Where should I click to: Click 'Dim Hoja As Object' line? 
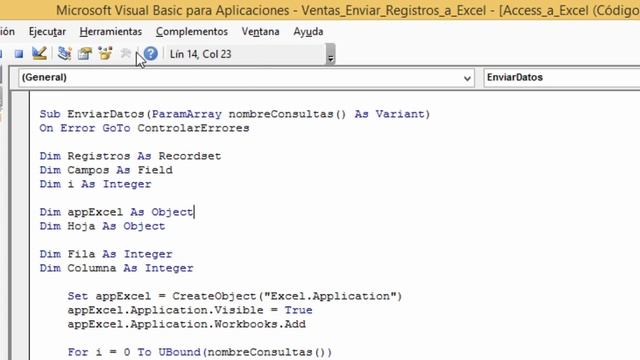102,226
